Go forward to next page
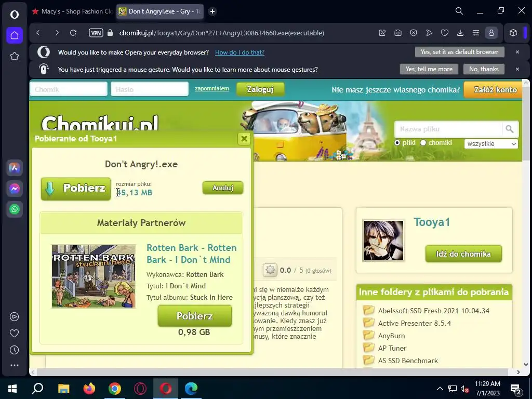Screen dimensions: 532x399 tap(57, 33)
